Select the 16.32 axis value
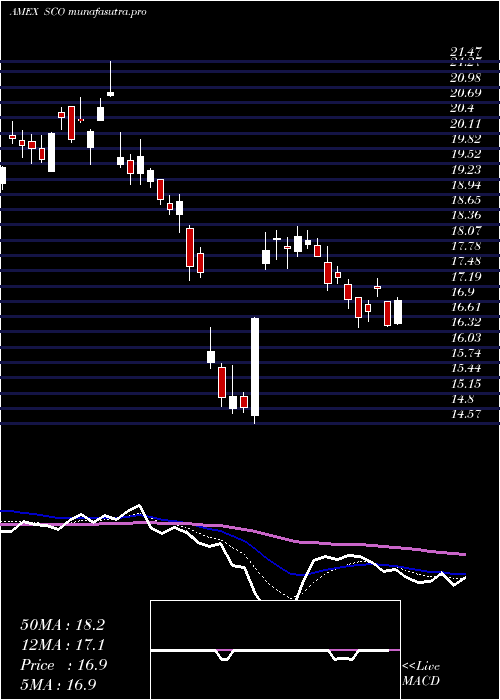 [x=466, y=322]
